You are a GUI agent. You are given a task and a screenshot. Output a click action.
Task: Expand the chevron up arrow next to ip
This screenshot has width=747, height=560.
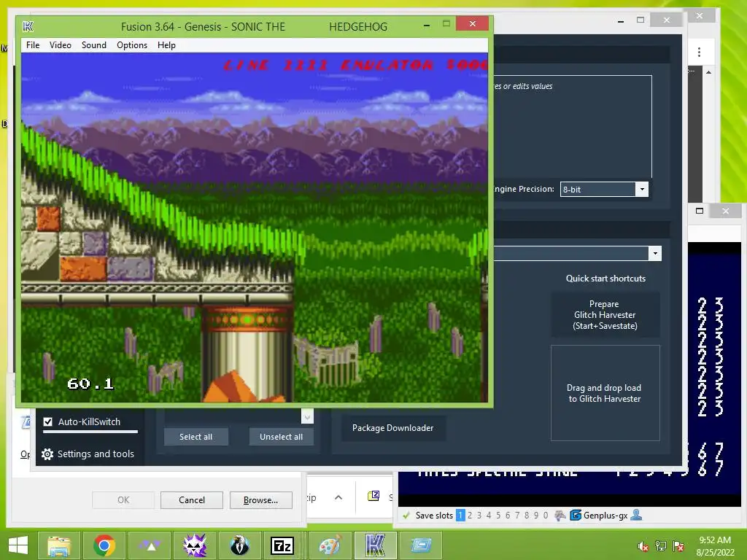pyautogui.click(x=338, y=497)
